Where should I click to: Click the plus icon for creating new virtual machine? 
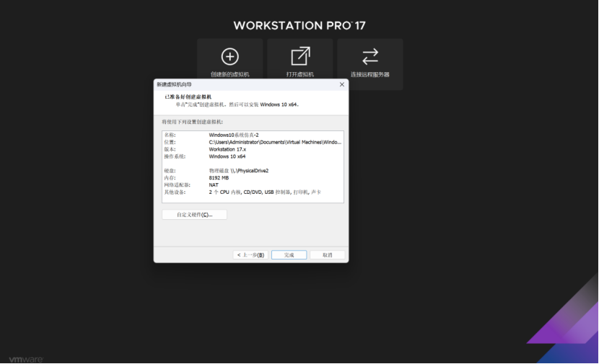point(230,56)
